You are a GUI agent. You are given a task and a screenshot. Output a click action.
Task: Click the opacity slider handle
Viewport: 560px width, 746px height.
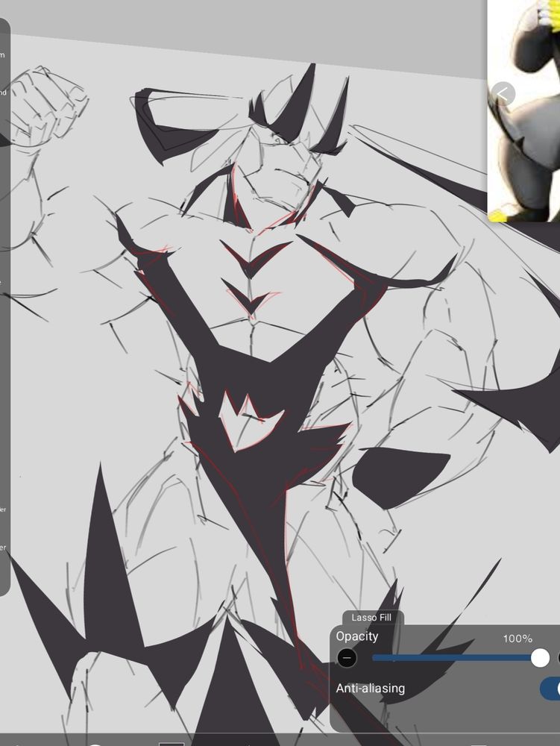540,658
